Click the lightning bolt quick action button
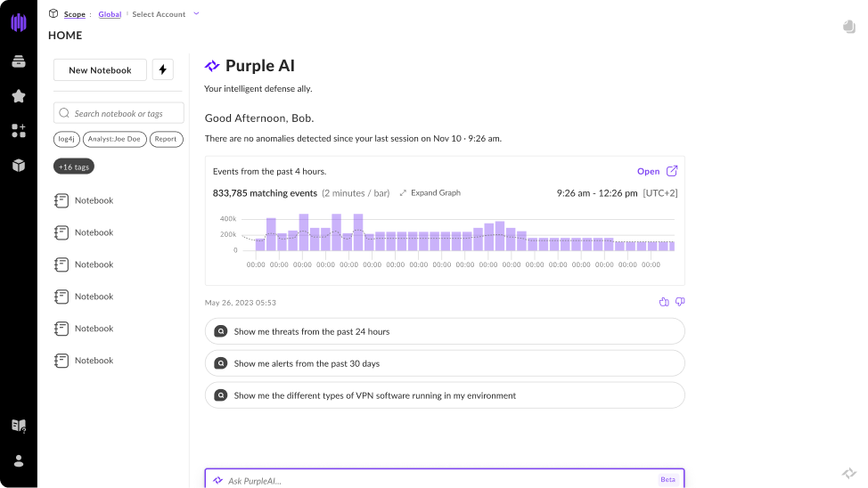Screen dimensions: 868x488 coord(162,70)
